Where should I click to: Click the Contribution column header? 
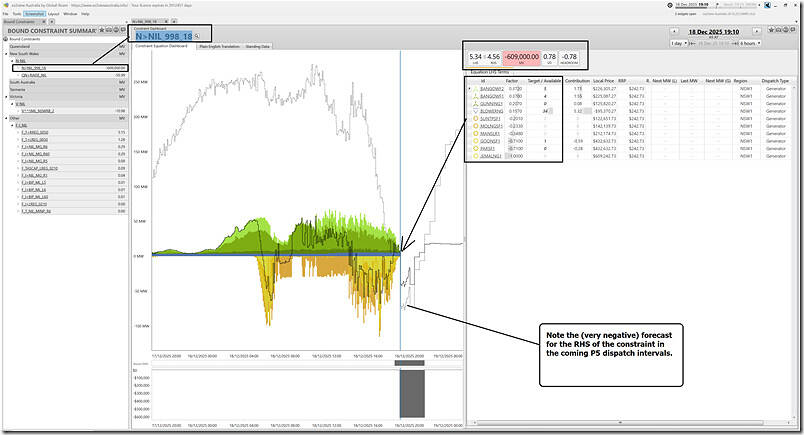tap(576, 81)
